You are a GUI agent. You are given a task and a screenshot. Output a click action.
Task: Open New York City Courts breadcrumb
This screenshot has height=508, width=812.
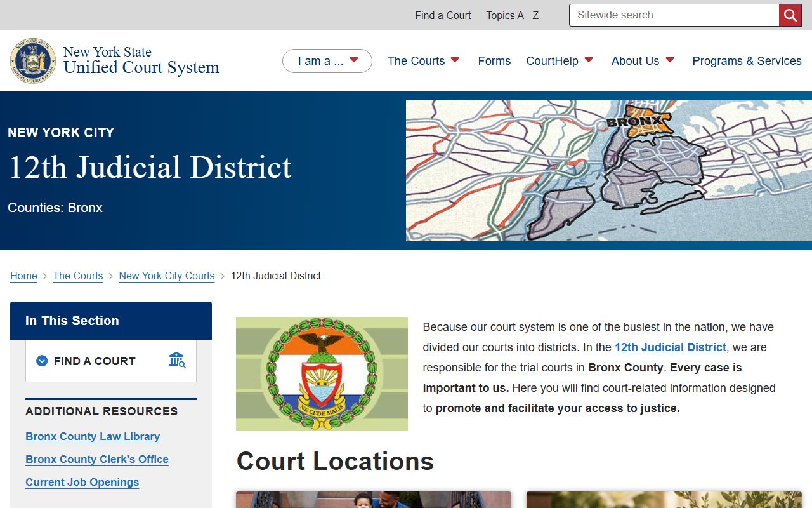point(167,276)
